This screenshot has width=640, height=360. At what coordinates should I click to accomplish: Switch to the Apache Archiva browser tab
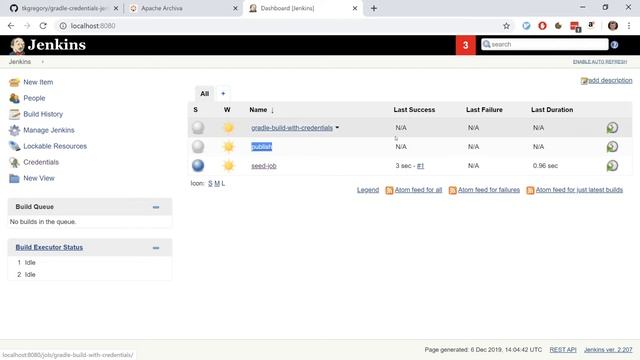click(x=184, y=8)
